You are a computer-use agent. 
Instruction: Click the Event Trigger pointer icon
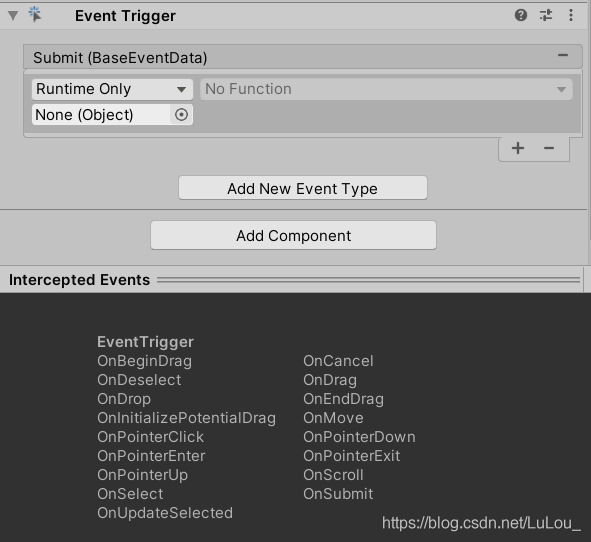35,15
